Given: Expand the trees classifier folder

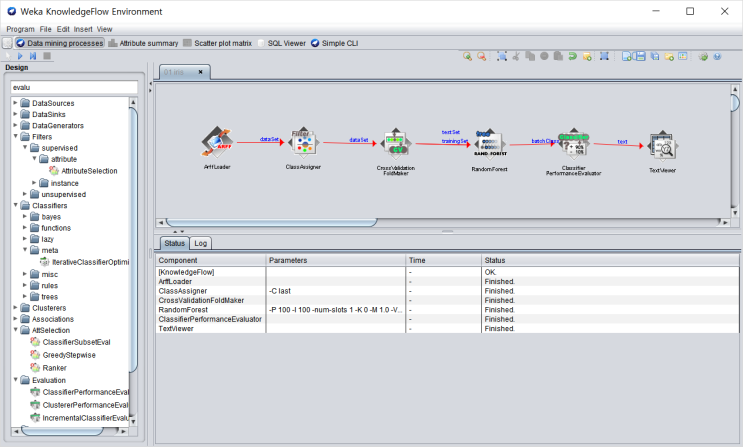Looking at the screenshot, I should [25, 296].
